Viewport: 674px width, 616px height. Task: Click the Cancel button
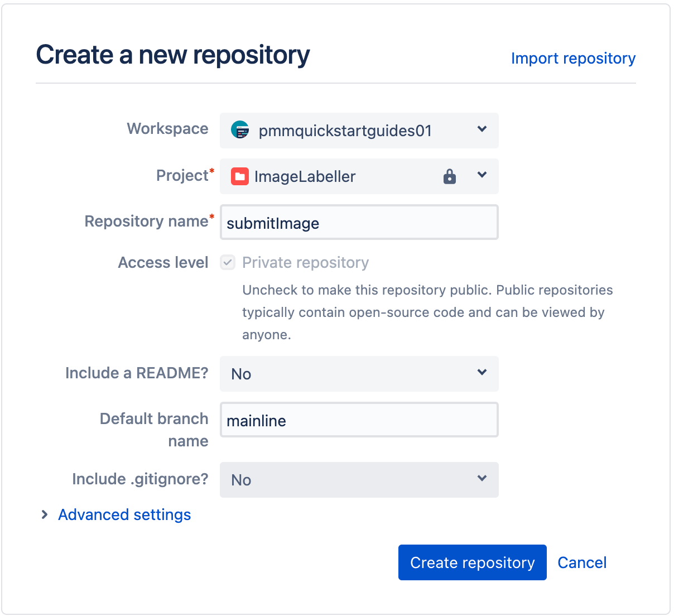click(x=582, y=562)
